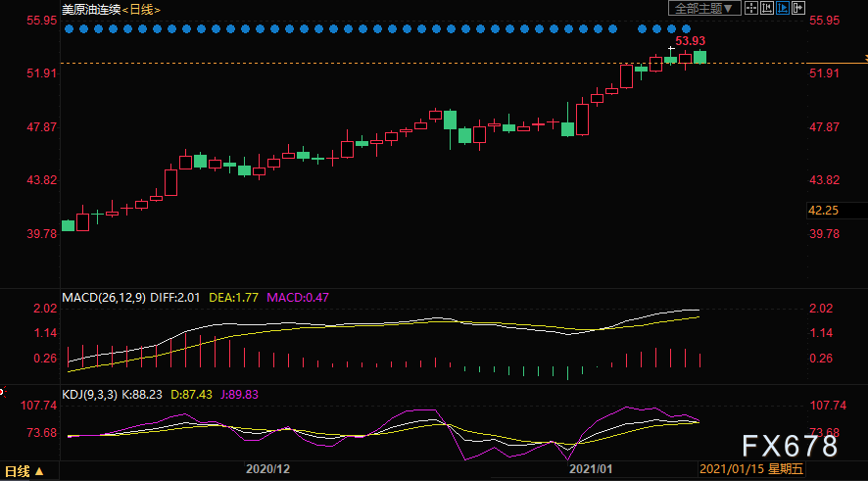868x481 pixels.
Task: Click the J:89.83 value
Action: click(x=239, y=395)
